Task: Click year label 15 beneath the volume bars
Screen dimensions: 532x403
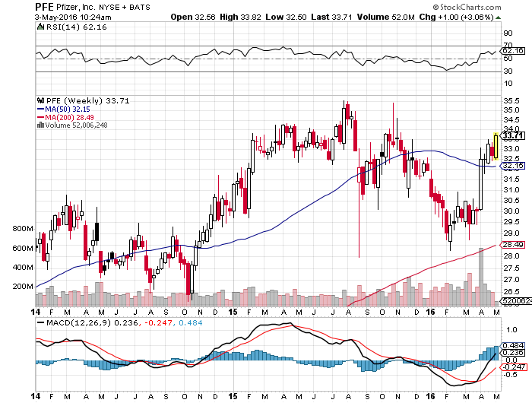Action: point(233,312)
